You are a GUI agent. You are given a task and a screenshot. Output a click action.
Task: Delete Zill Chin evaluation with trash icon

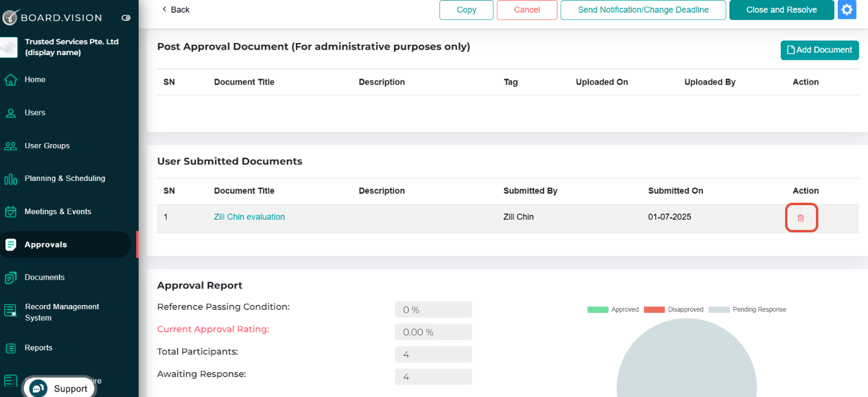801,217
